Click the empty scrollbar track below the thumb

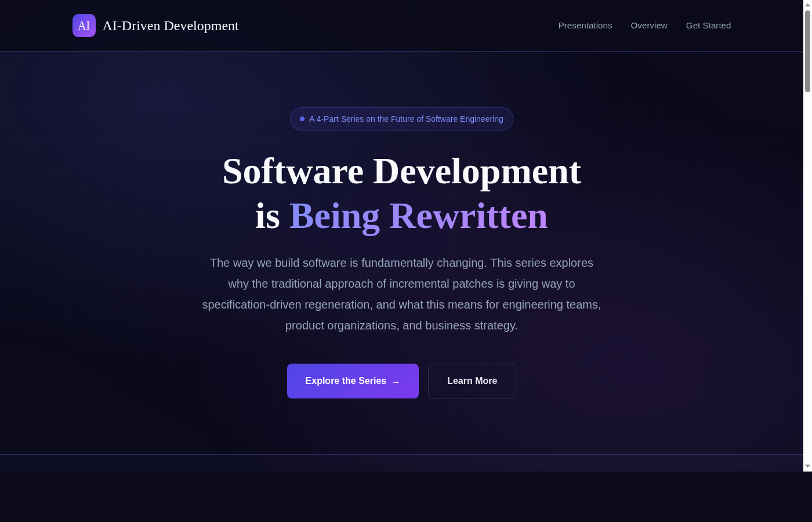point(807,278)
